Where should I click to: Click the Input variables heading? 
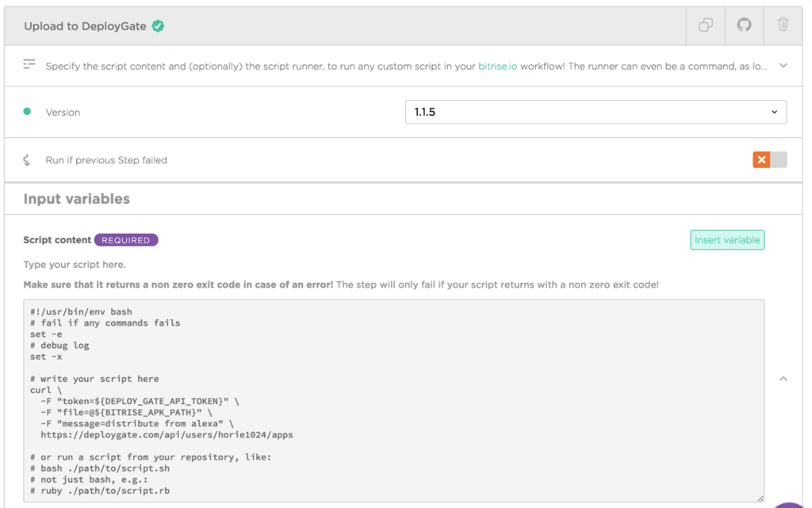point(77,199)
